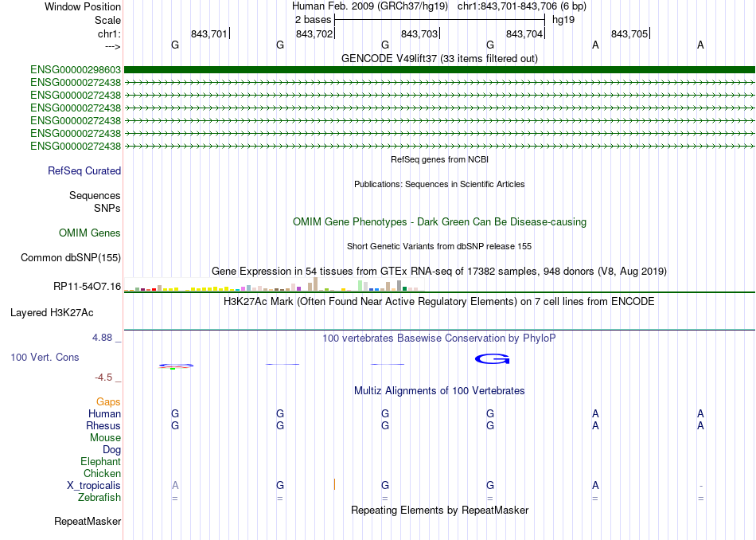Screen dimensions: 756x540
Task: Click the Window Position label
Action: pyautogui.click(x=83, y=6)
